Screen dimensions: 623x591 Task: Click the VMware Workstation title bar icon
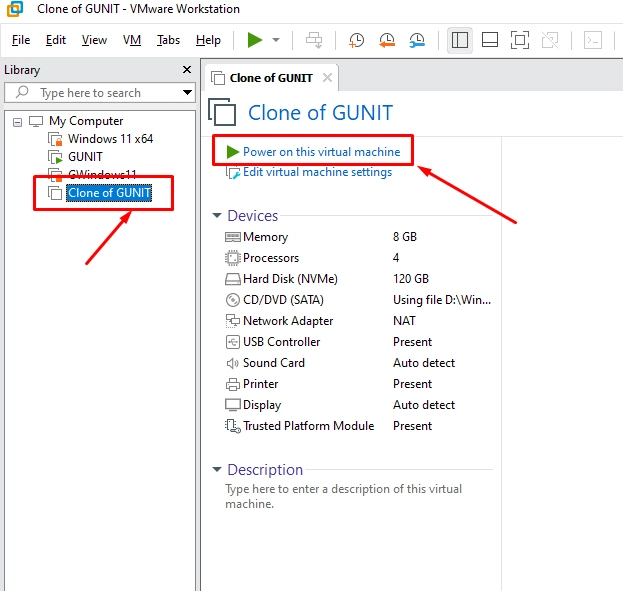[15, 9]
